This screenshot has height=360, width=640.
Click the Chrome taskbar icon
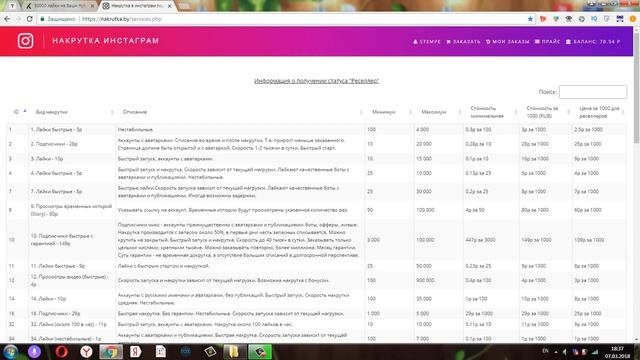111,351
